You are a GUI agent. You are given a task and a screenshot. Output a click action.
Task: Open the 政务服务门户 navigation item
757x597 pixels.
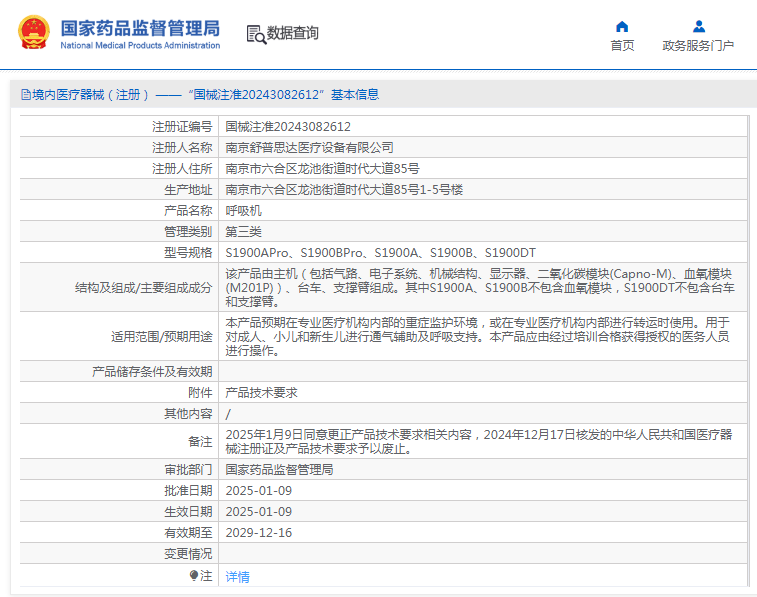pyautogui.click(x=698, y=46)
